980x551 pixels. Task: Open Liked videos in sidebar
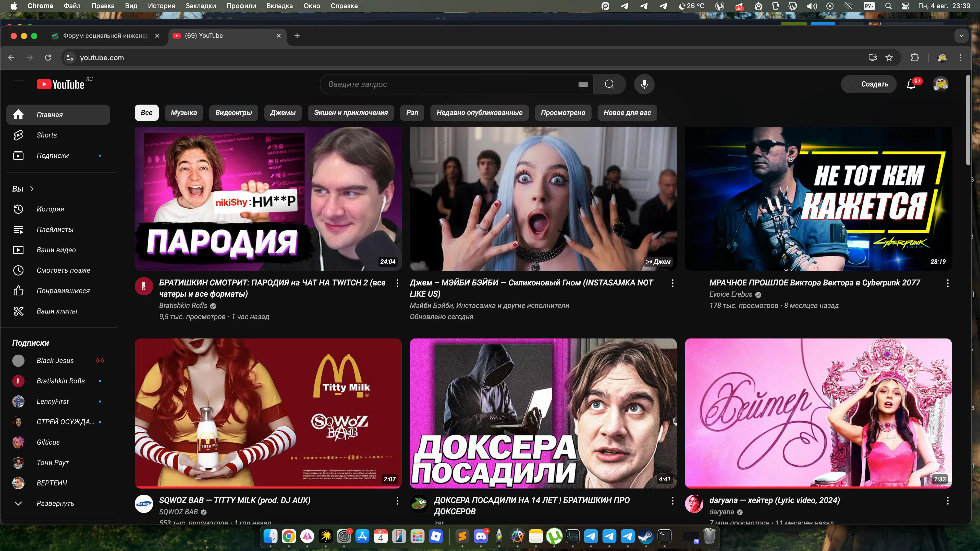pyautogui.click(x=58, y=291)
